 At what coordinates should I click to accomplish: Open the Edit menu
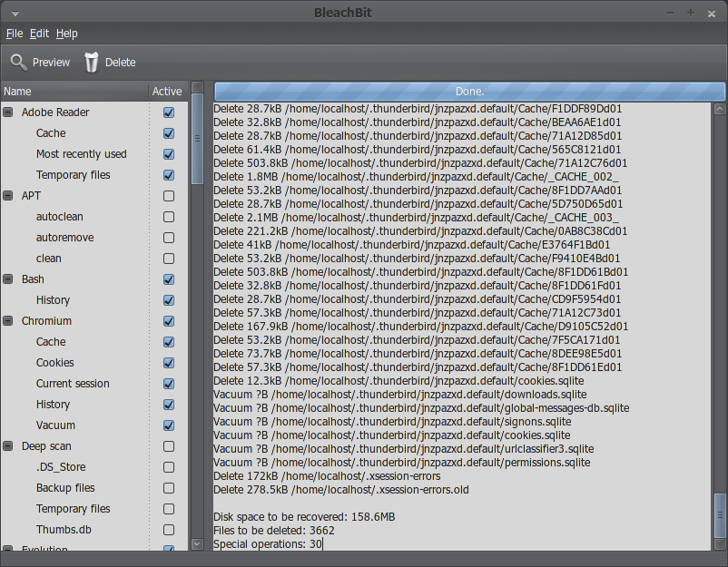pos(39,33)
